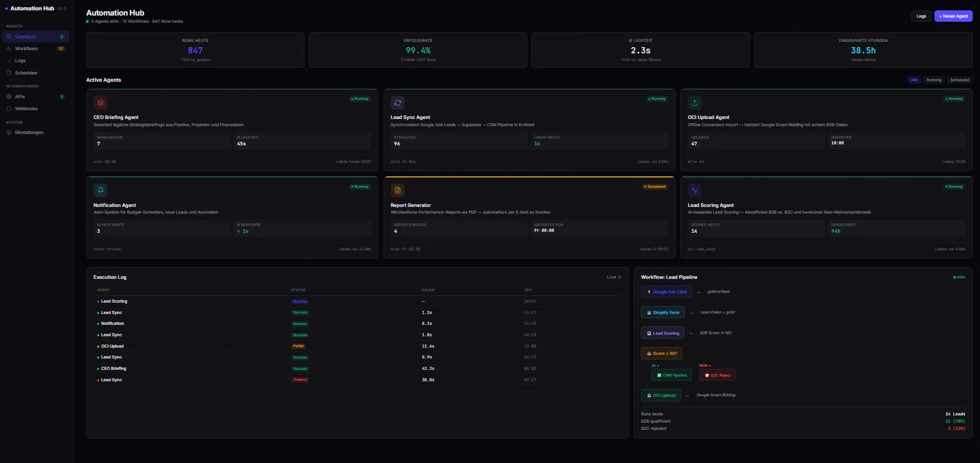Click the B2B qualifiziert 11 (78%) value
Viewport: 980px width, 463px height.
coord(955,421)
